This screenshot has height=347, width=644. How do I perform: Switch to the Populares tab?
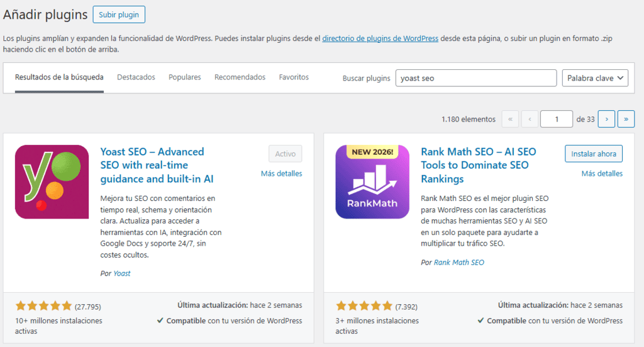(185, 77)
